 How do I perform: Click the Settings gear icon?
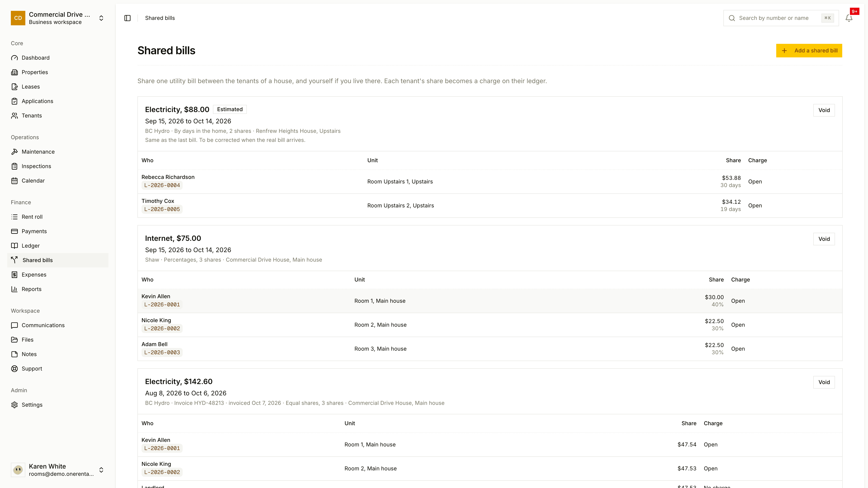(x=14, y=404)
